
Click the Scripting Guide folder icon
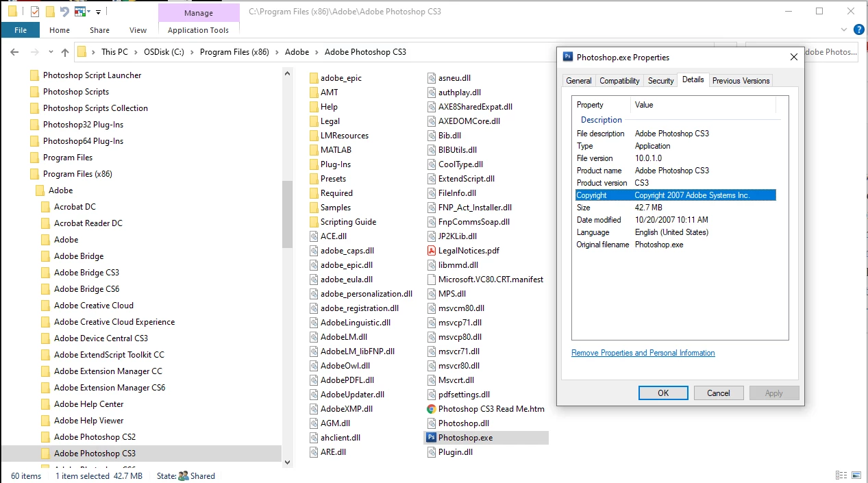point(314,221)
